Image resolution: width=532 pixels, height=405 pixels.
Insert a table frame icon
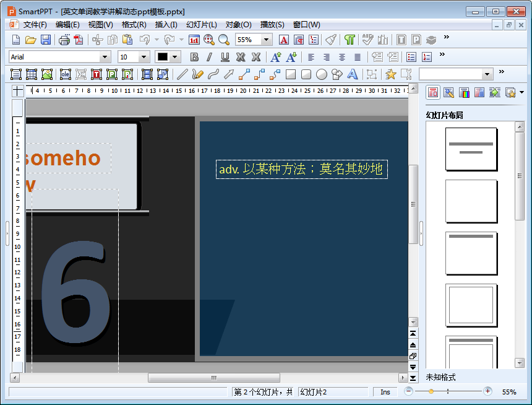pos(31,74)
